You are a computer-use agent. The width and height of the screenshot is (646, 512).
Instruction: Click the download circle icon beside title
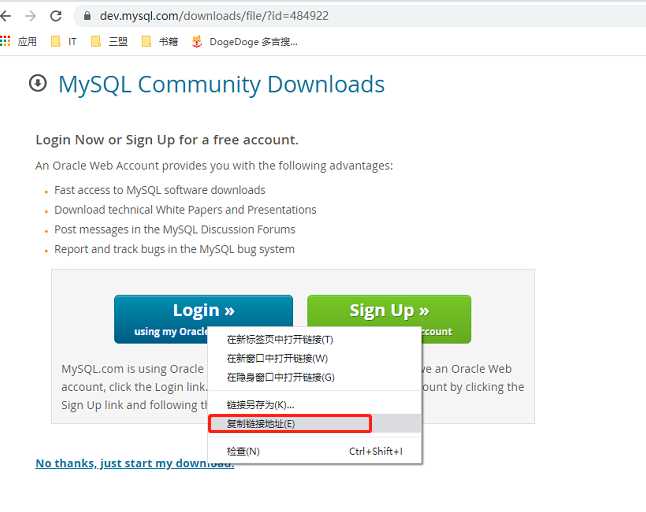[38, 83]
